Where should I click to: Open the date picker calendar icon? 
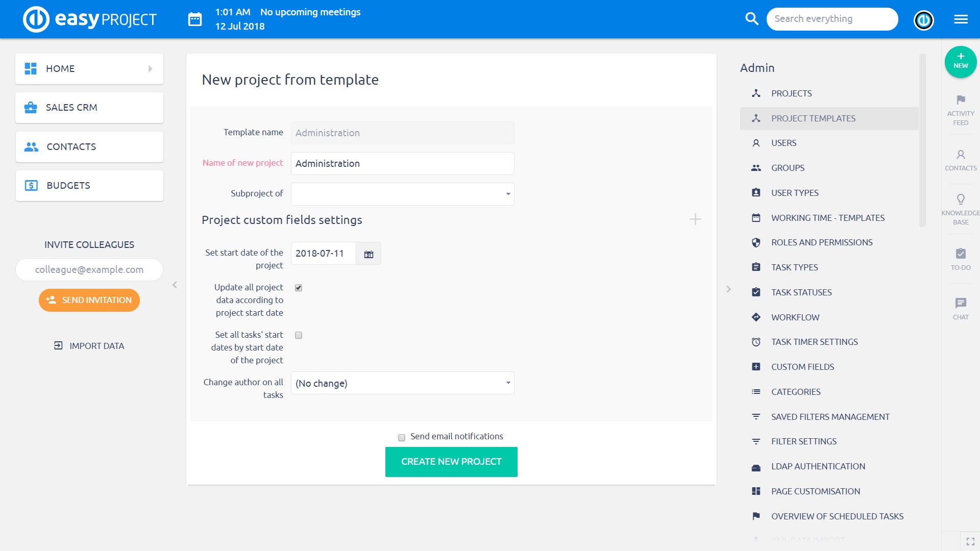point(369,254)
